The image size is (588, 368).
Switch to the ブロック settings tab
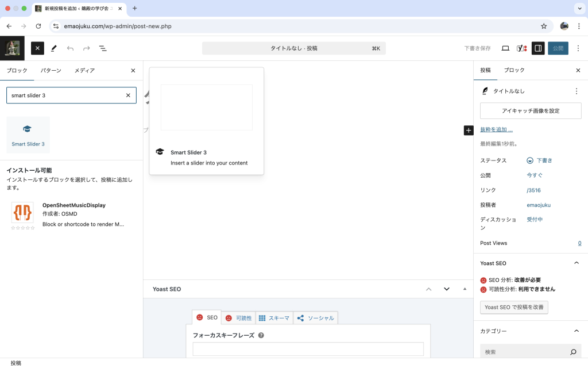click(x=514, y=70)
